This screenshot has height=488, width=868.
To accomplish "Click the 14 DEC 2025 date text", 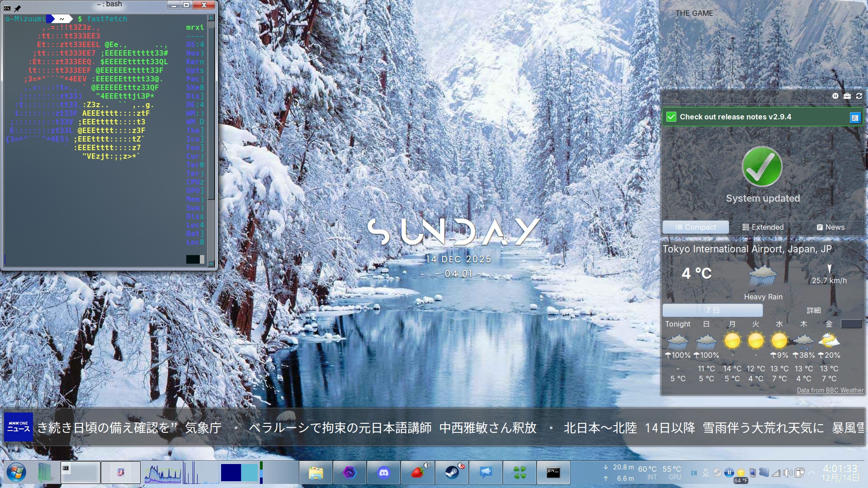I will pos(458,259).
